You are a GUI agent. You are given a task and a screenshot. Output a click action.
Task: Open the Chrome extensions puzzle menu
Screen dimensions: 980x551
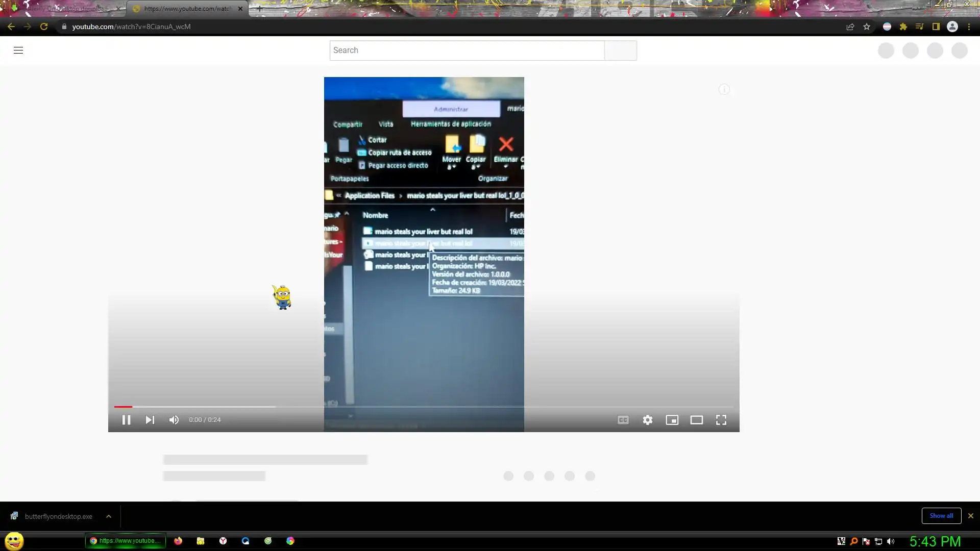tap(903, 27)
